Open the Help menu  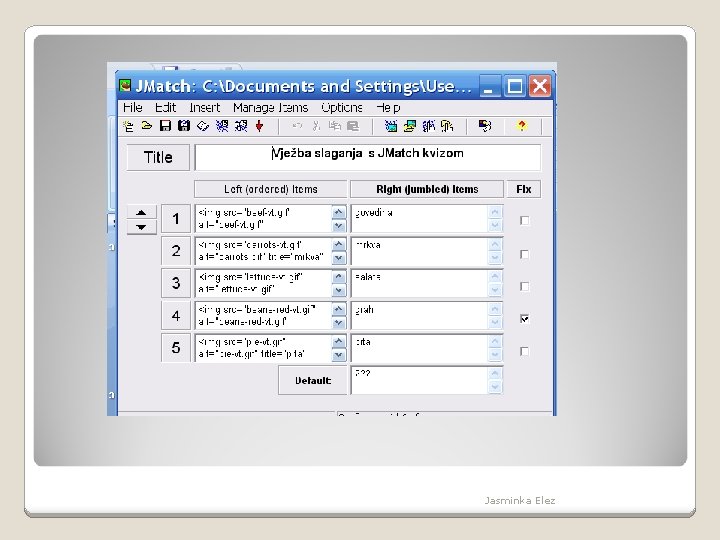coord(388,107)
